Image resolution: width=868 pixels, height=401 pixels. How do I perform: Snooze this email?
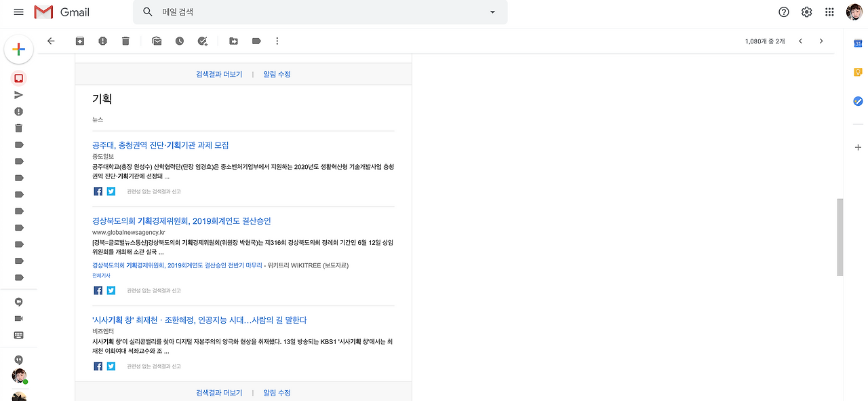click(179, 41)
